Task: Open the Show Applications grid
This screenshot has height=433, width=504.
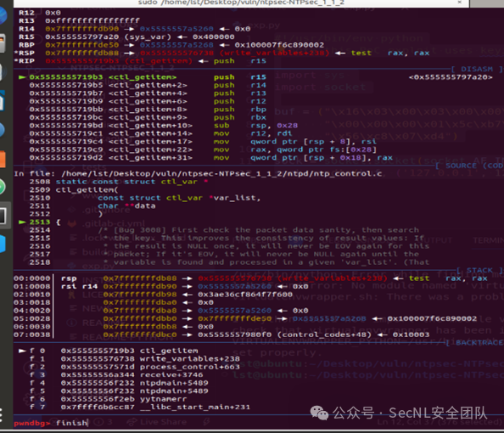Action: pos(2,415)
